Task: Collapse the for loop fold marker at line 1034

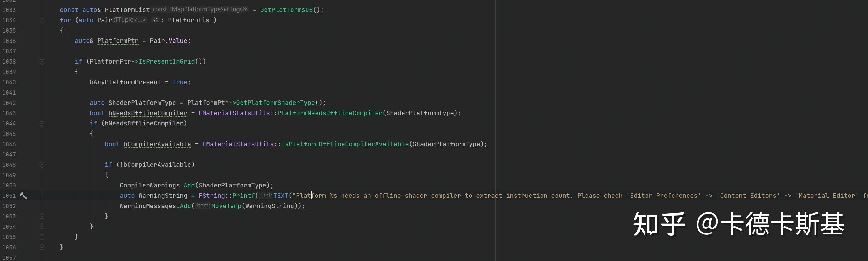Action: (x=42, y=20)
